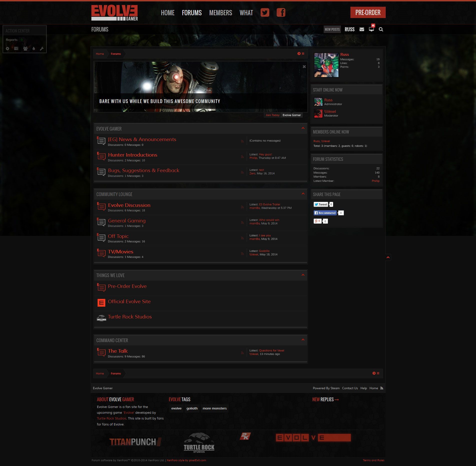The width and height of the screenshot is (476, 466).
Task: Open the Facebook icon in the header
Action: coord(281,13)
